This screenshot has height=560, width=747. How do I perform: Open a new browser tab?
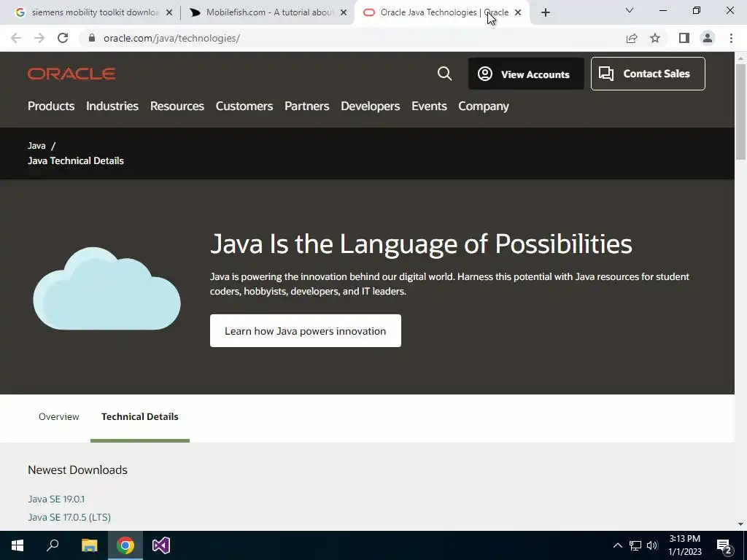click(x=546, y=13)
